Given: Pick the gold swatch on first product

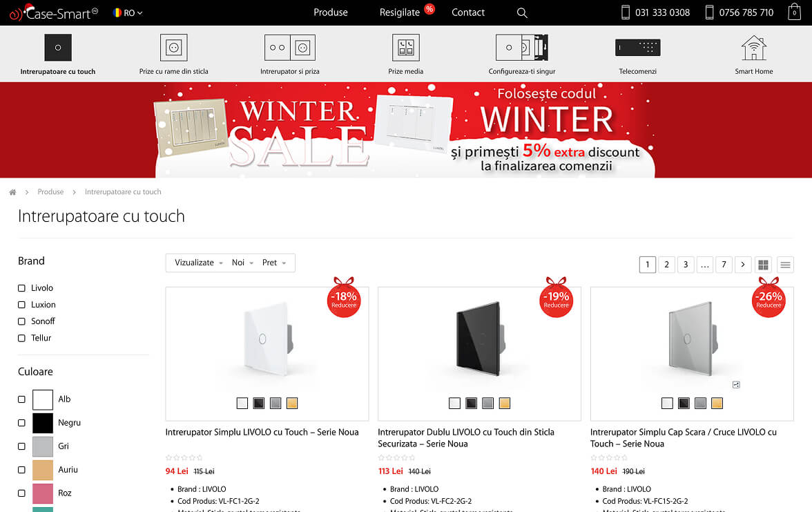Looking at the screenshot, I should point(292,404).
